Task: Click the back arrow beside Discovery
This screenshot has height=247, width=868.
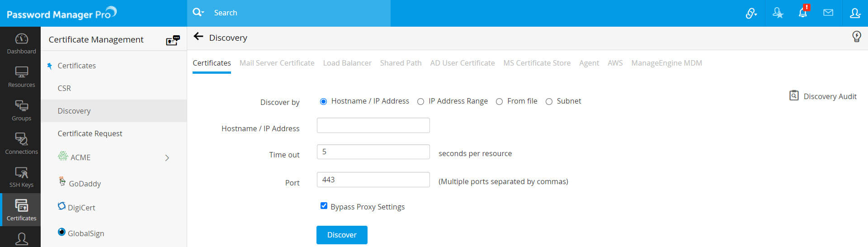Action: click(198, 37)
